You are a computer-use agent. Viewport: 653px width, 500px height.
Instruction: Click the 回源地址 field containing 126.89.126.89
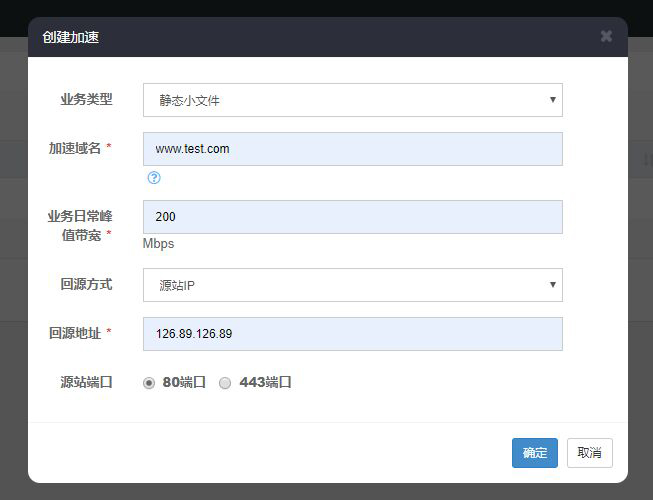tap(352, 334)
